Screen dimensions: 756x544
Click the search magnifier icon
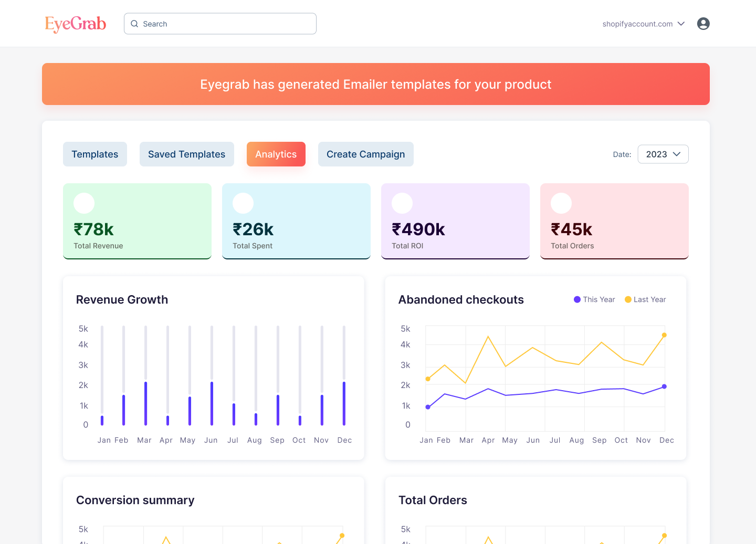pos(134,24)
